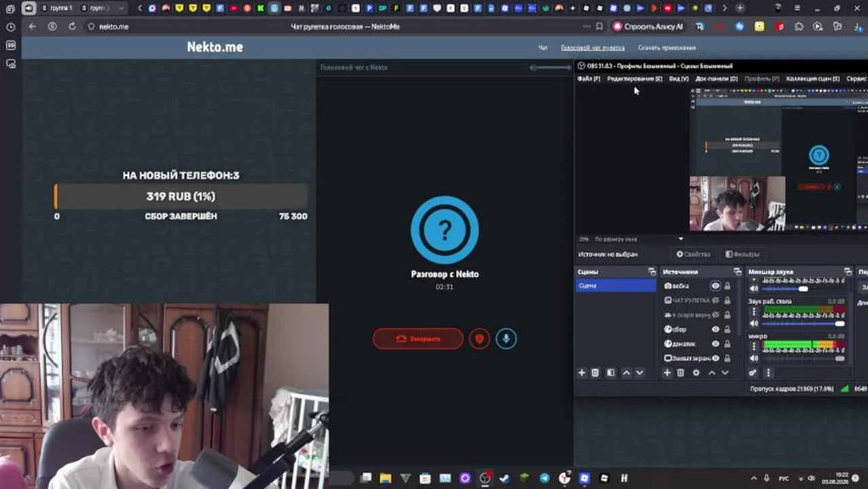
Task: Toggle the lock on the 'сбор' source
Action: tap(727, 329)
